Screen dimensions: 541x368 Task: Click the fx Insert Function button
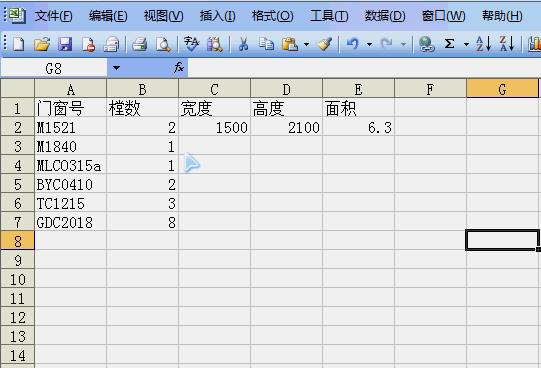point(179,67)
